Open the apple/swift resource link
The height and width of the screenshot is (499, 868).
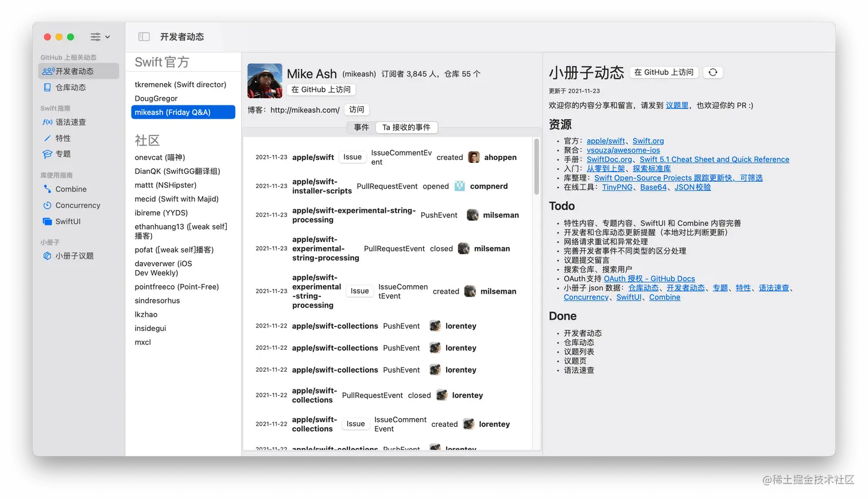pos(606,141)
